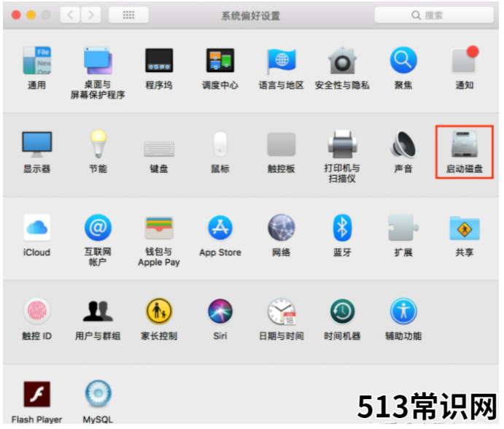Minimize the window with yellow button
The width and height of the screenshot is (504, 429).
pos(31,15)
